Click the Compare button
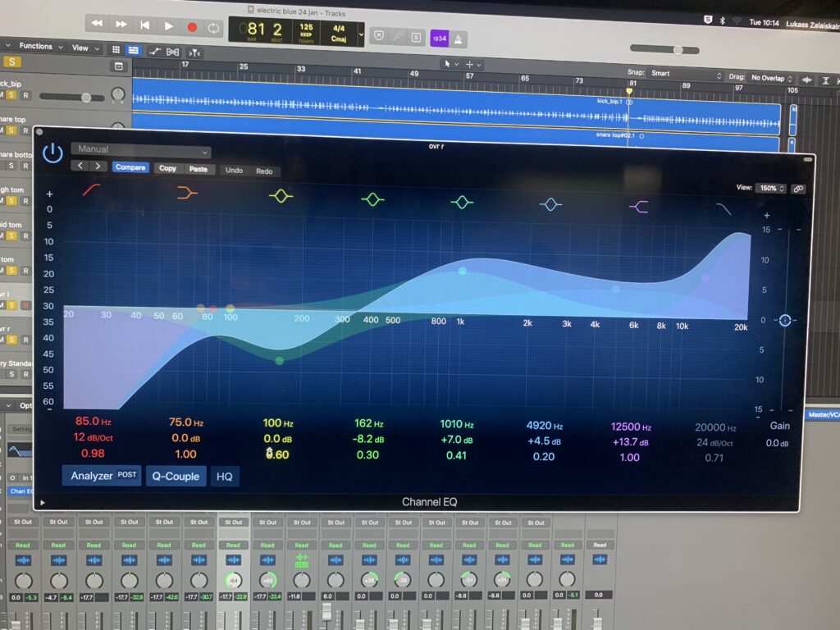This screenshot has width=840, height=630. pos(130,167)
